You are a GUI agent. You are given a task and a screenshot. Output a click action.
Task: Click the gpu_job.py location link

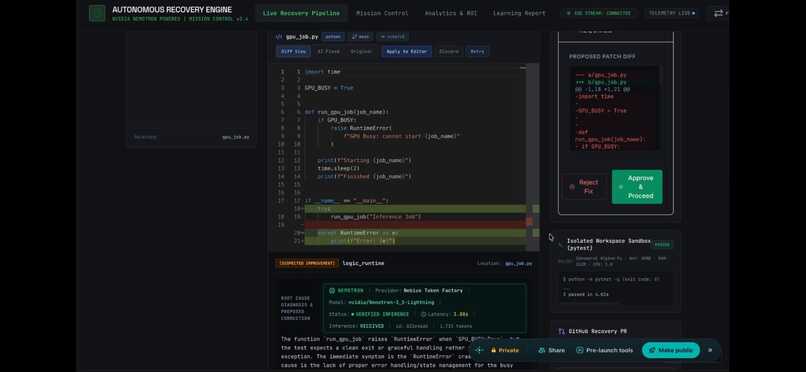coord(518,263)
